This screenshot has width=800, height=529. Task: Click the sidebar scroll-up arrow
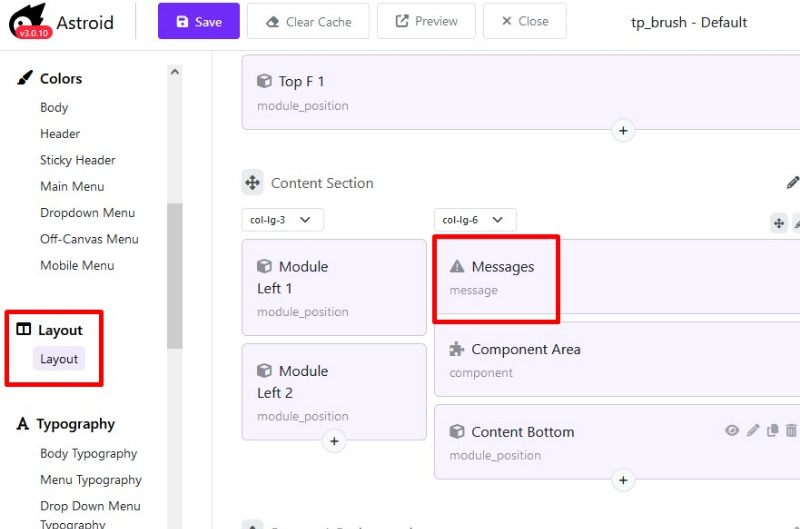pyautogui.click(x=174, y=72)
